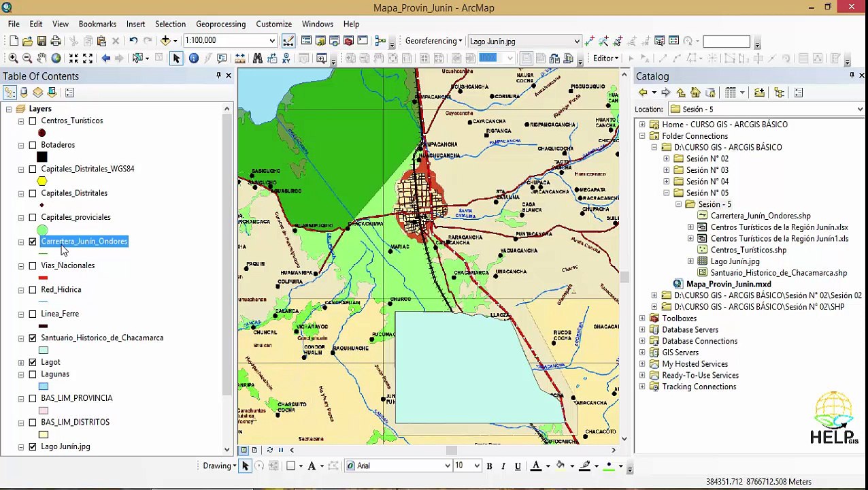The width and height of the screenshot is (868, 490).
Task: Undo the last action
Action: (x=133, y=41)
